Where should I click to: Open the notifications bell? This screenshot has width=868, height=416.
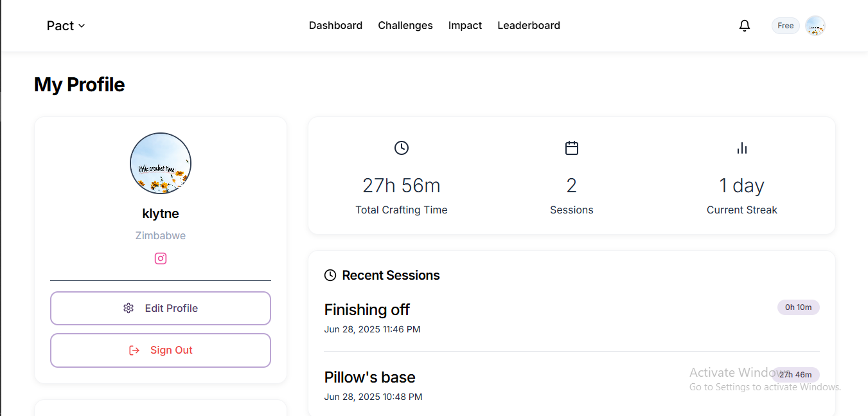coord(745,26)
